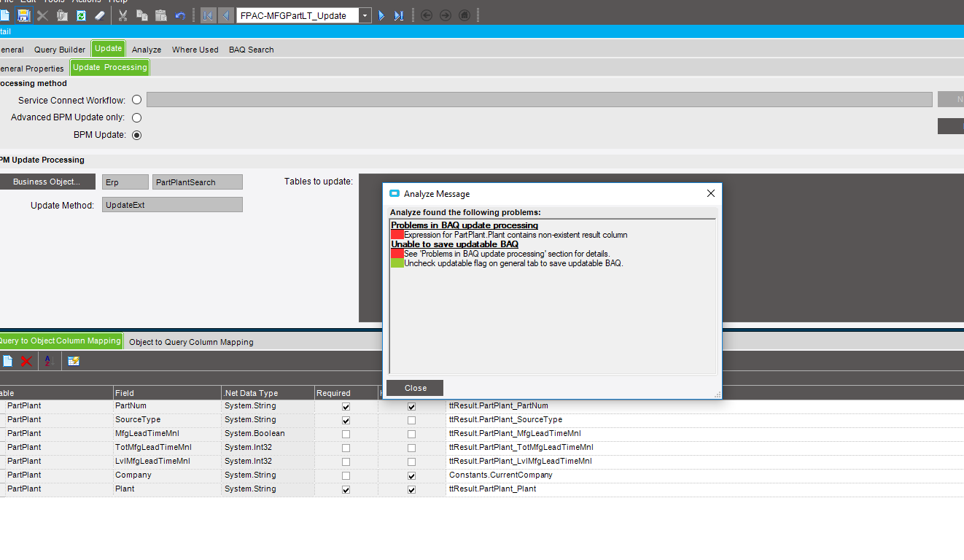Click the Save floppy disk icon
Screen dimensions: 964x560
23,15
